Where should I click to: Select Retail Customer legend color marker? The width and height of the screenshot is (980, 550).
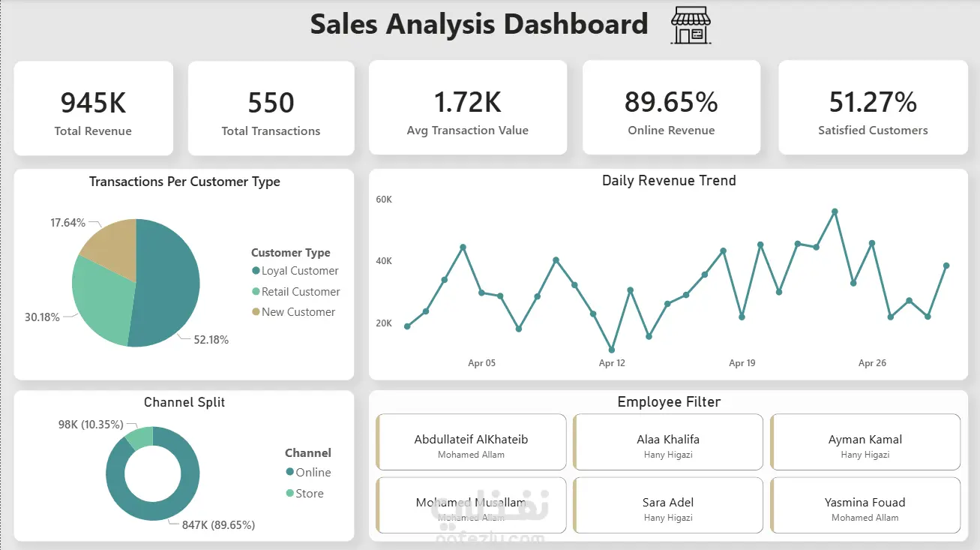point(256,292)
